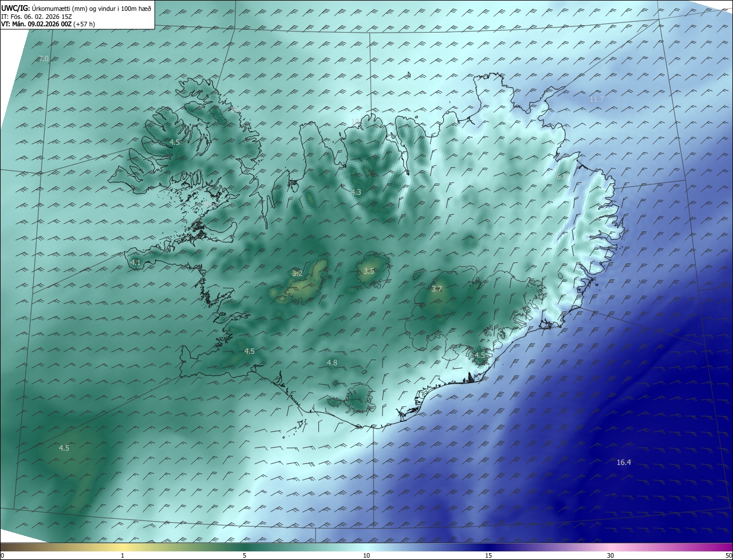Image resolution: width=733 pixels, height=560 pixels.
Task: Click the 3.2 value on the Langjökull glacier
Action: [x=297, y=274]
